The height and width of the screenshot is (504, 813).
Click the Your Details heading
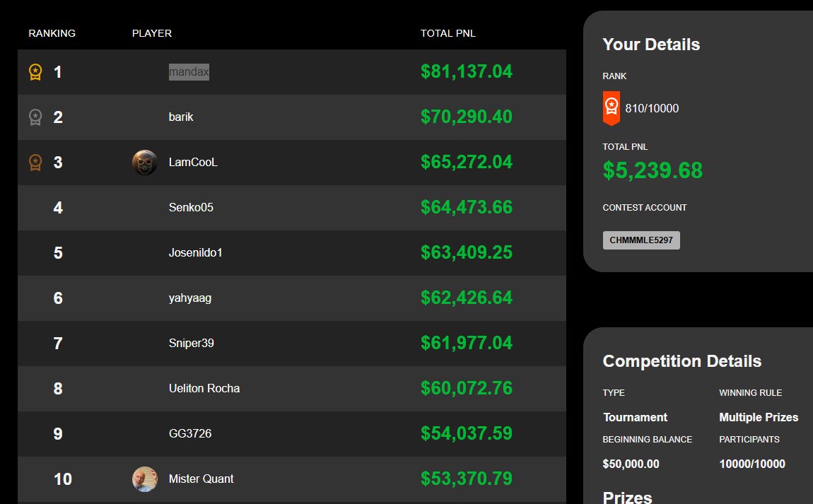[x=651, y=45]
